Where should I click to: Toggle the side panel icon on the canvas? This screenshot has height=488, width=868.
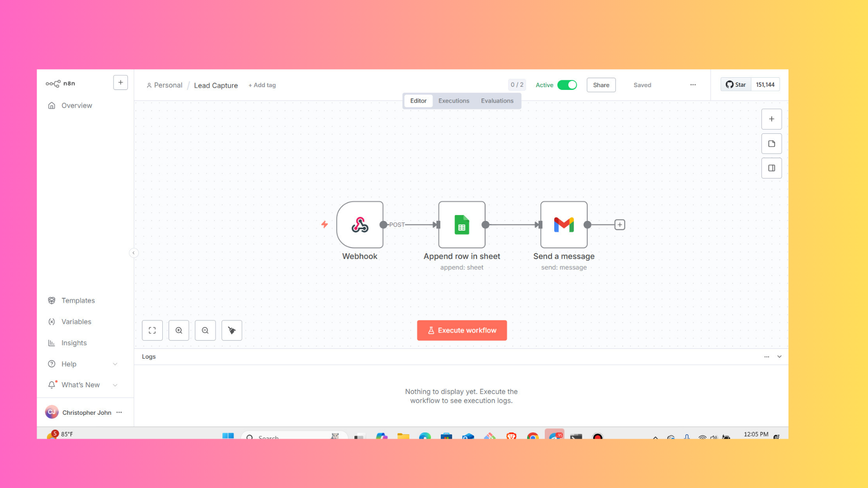coord(771,168)
